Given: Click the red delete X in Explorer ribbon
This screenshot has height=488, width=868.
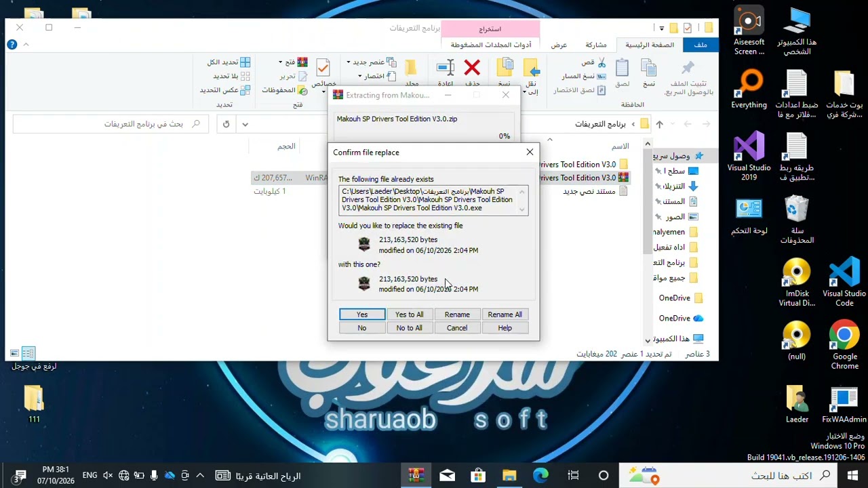Looking at the screenshot, I should pyautogui.click(x=473, y=67).
